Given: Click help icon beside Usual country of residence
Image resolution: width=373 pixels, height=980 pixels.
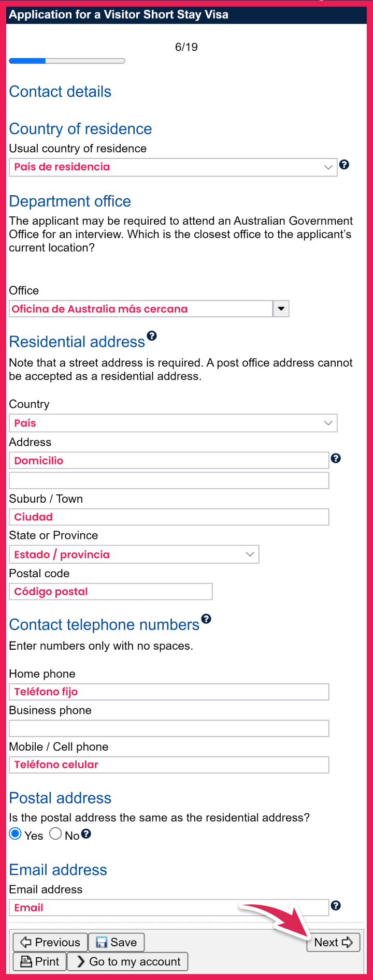Looking at the screenshot, I should [344, 165].
